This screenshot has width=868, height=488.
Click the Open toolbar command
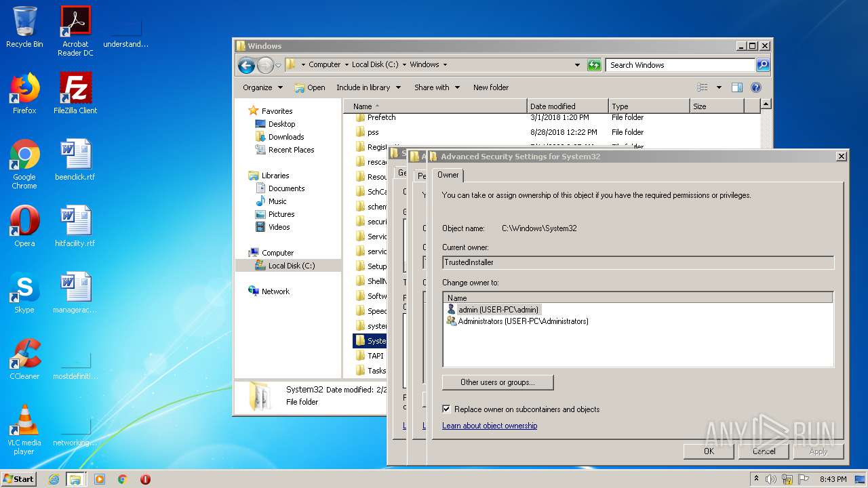(x=310, y=87)
